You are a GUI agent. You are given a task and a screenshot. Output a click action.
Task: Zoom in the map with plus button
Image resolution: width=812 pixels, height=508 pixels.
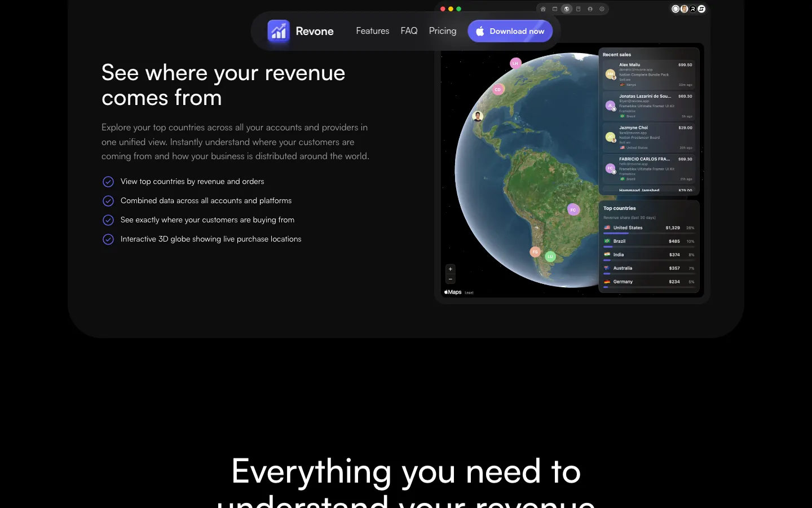coord(450,269)
